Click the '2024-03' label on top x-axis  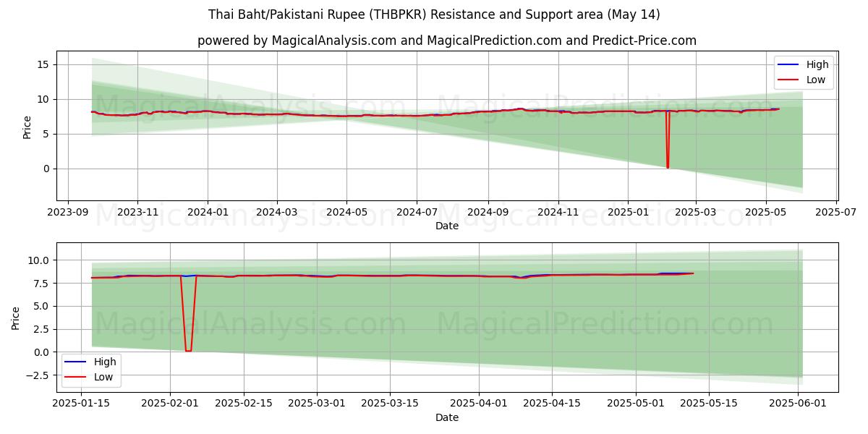click(277, 213)
